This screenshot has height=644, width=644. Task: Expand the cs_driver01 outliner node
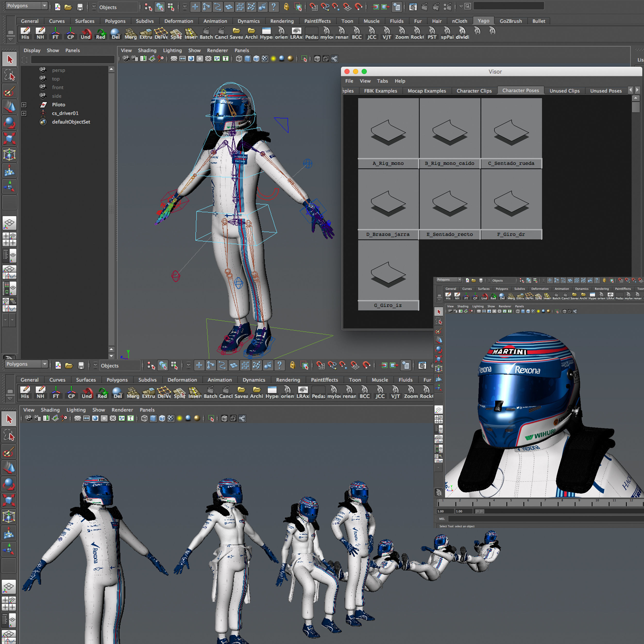pos(24,113)
